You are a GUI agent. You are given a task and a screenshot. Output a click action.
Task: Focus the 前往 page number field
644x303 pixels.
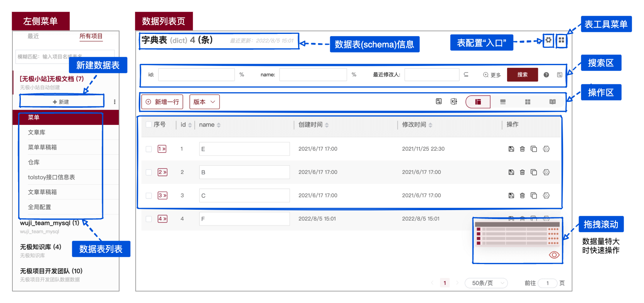click(x=548, y=283)
